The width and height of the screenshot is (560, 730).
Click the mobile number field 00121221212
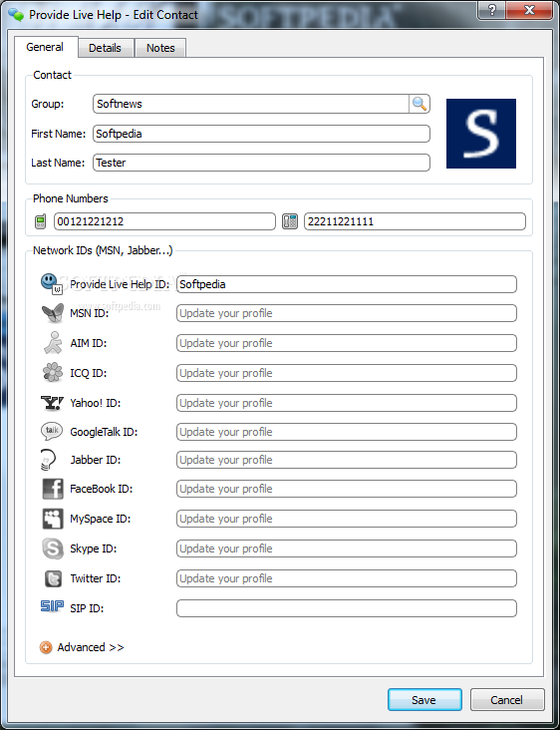click(164, 221)
